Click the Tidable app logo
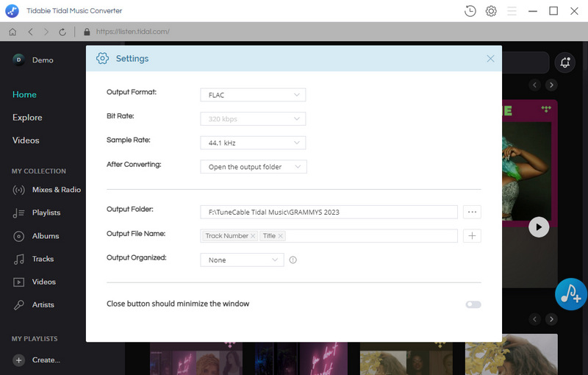 pos(12,11)
